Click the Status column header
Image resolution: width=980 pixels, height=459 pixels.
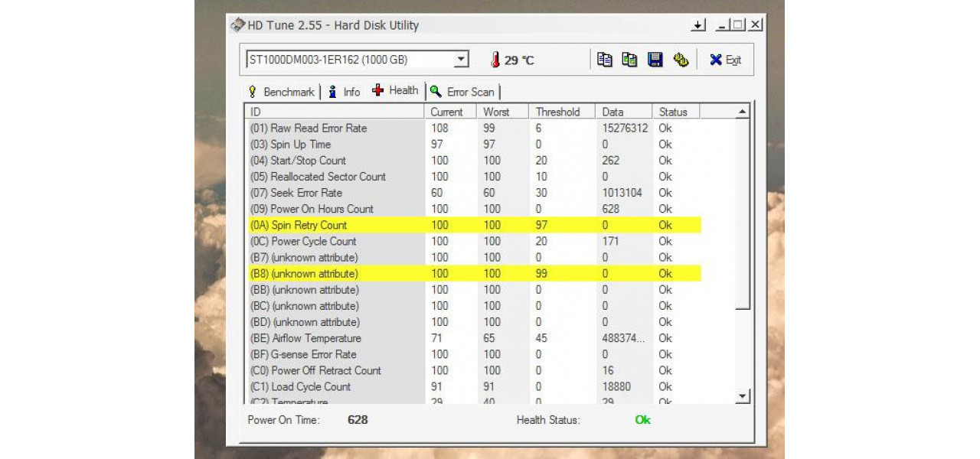(x=676, y=112)
